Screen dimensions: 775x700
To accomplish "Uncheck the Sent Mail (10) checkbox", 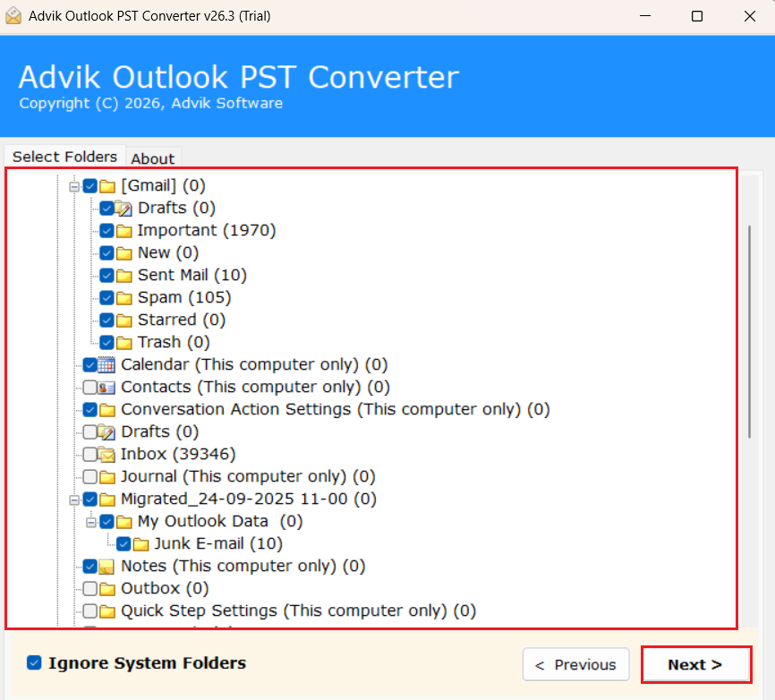I will click(x=106, y=276).
